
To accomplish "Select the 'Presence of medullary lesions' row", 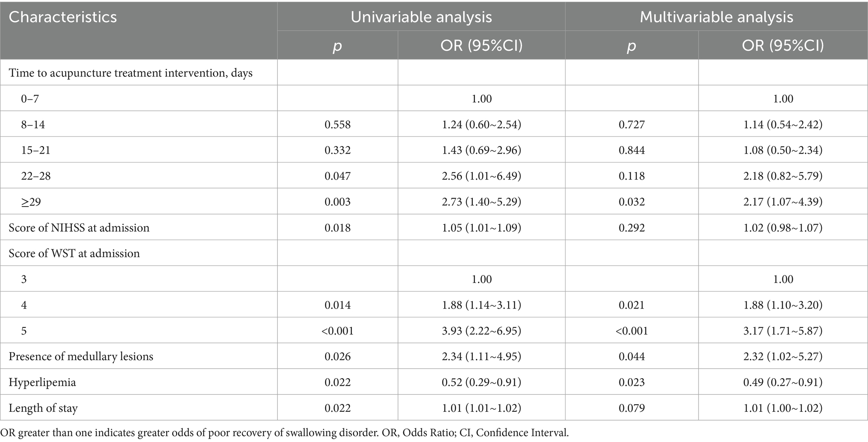I will click(81, 356).
